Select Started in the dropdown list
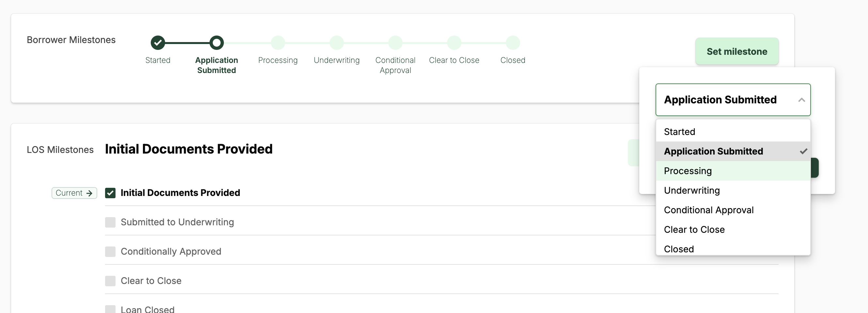 (x=679, y=132)
